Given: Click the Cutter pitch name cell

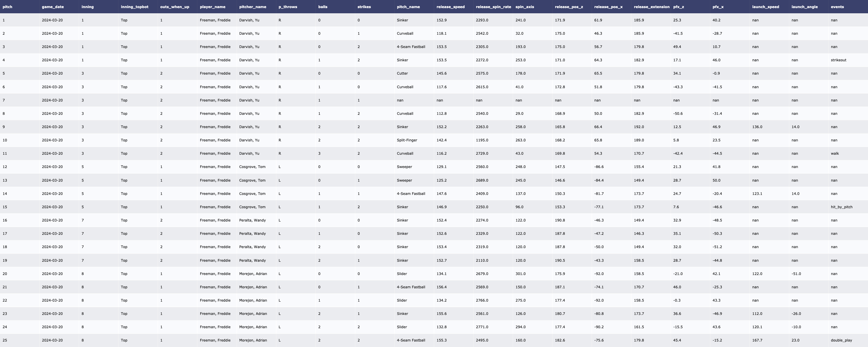Looking at the screenshot, I should (402, 73).
